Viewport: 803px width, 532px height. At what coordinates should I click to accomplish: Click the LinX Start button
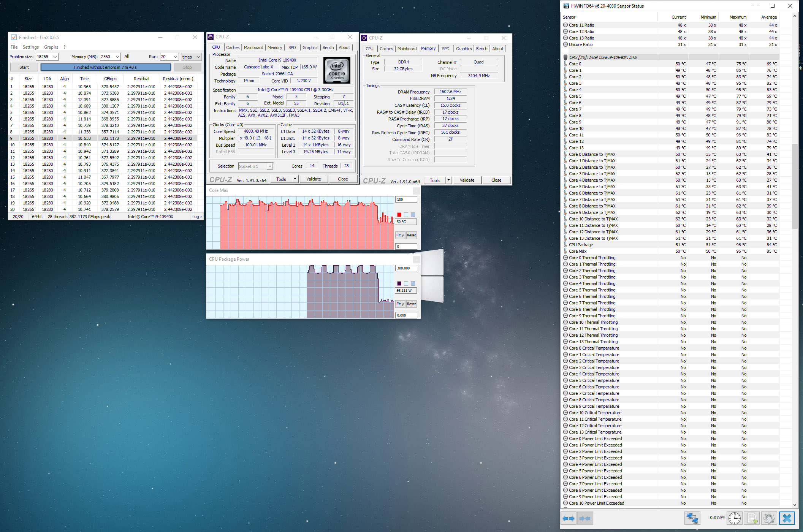[24, 67]
